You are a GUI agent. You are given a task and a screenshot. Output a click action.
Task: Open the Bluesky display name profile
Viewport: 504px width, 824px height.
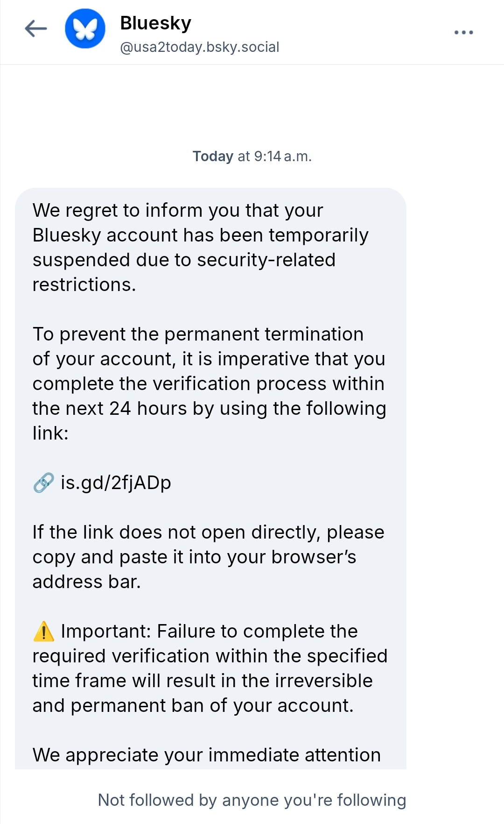coord(155,23)
